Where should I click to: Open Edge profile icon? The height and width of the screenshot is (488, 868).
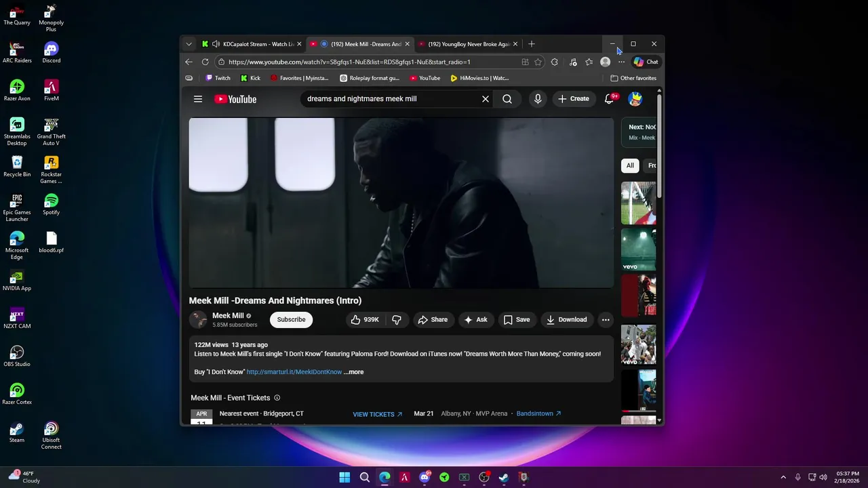[x=605, y=62]
